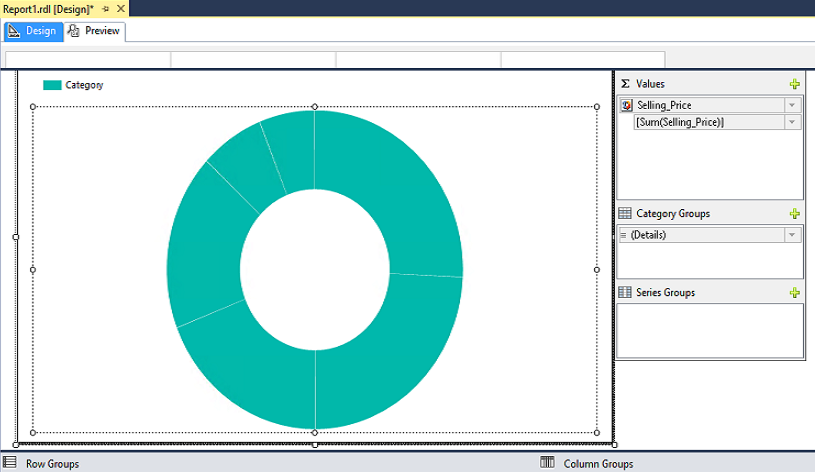Viewport: 815px width, 472px height.
Task: Click the empty Series Groups drop area
Action: 710,331
